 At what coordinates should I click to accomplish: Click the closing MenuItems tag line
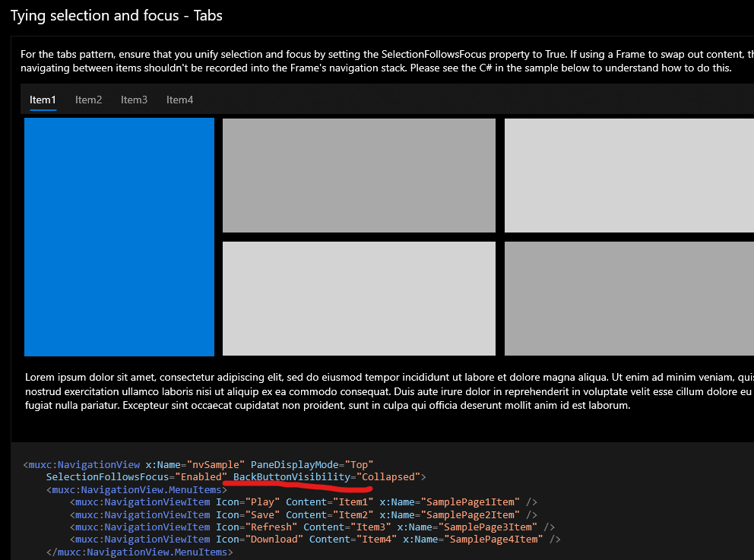pos(141,552)
